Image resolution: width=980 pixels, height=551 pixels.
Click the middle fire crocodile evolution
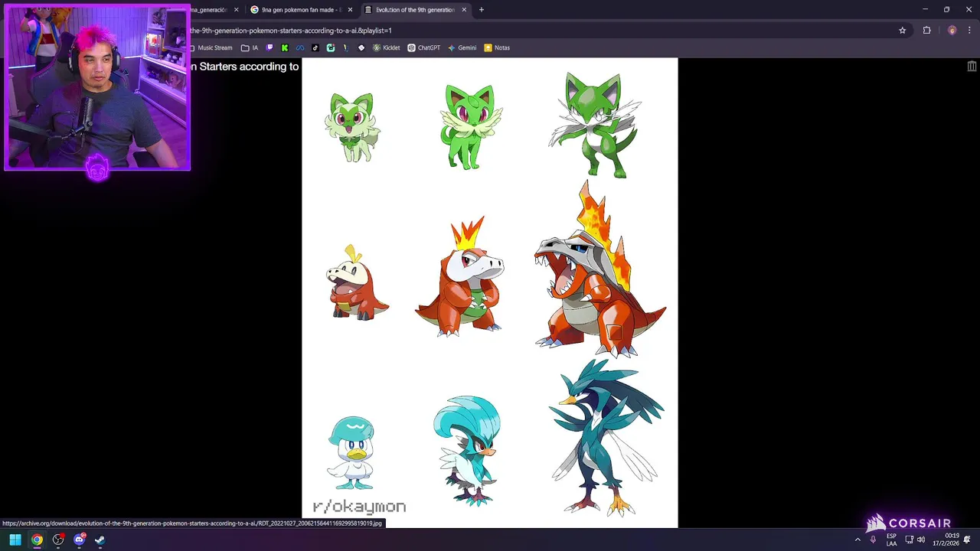point(461,277)
